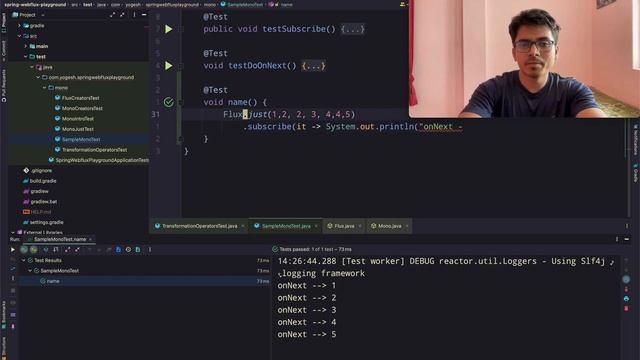Open Project panel options menu
The width and height of the screenshot is (640, 360).
pos(134,15)
